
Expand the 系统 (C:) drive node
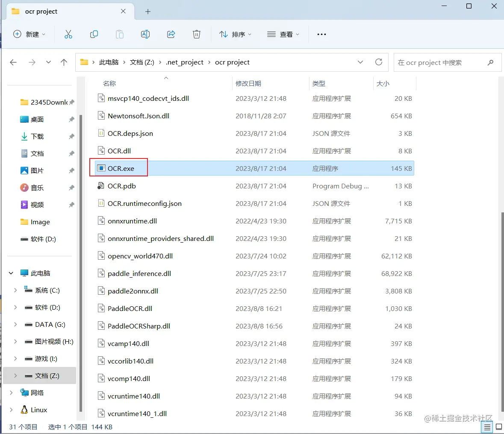(15, 290)
